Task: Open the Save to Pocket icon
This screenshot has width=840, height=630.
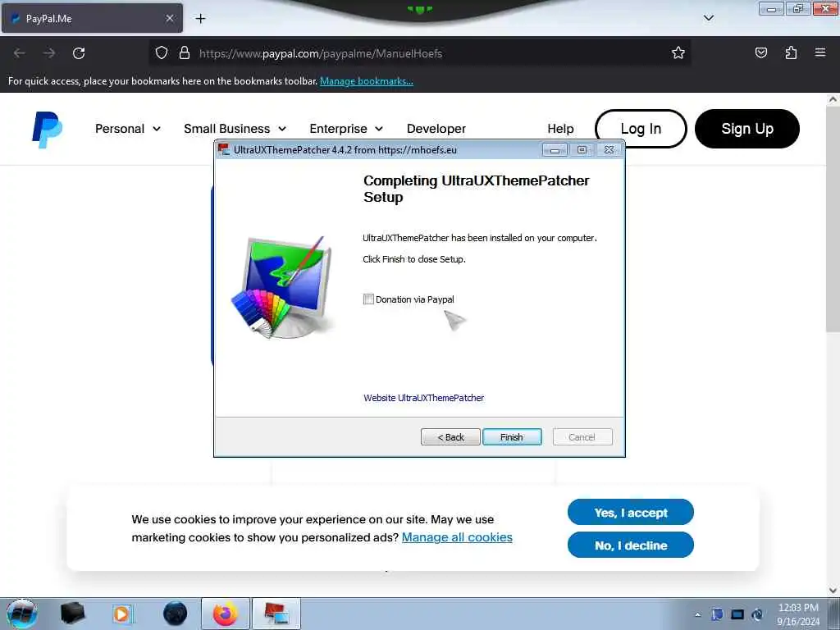Action: 760,53
